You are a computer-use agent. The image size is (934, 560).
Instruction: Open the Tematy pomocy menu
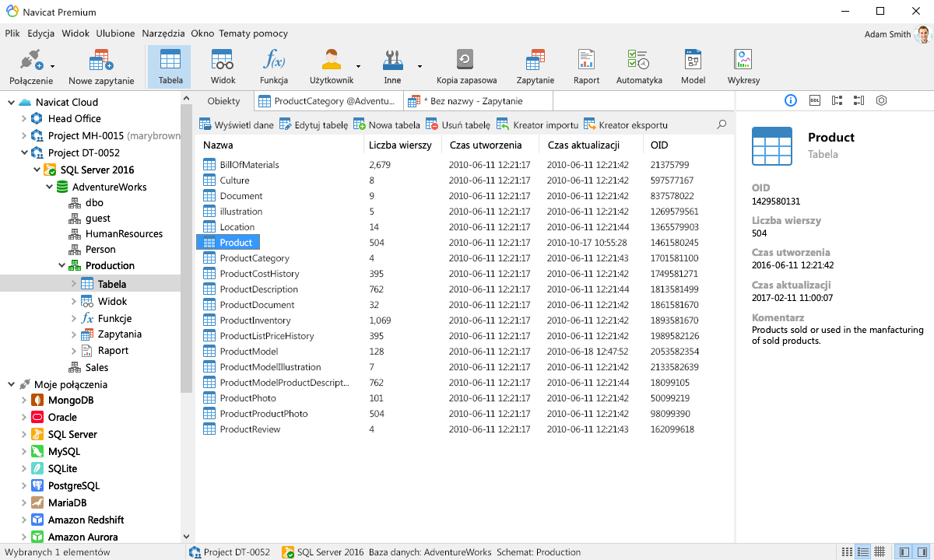pyautogui.click(x=253, y=33)
